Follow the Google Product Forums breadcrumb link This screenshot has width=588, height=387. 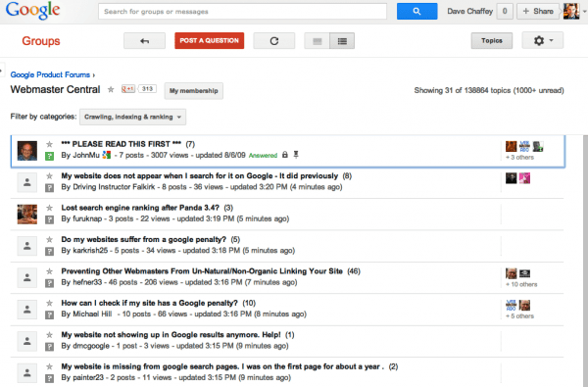coord(50,74)
